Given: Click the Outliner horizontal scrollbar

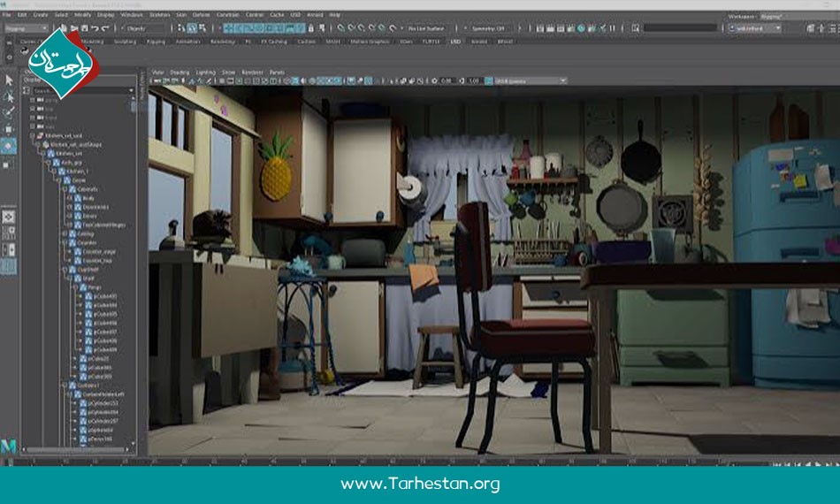Looking at the screenshot, I should [77, 450].
